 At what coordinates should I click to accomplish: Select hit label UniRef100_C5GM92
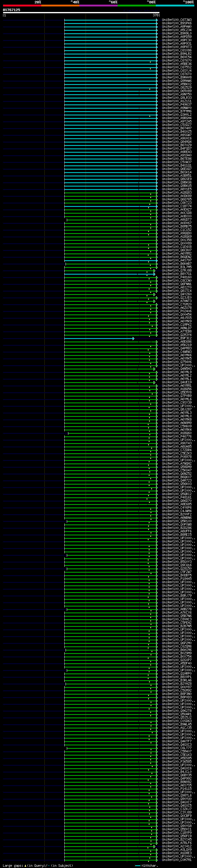177,690
